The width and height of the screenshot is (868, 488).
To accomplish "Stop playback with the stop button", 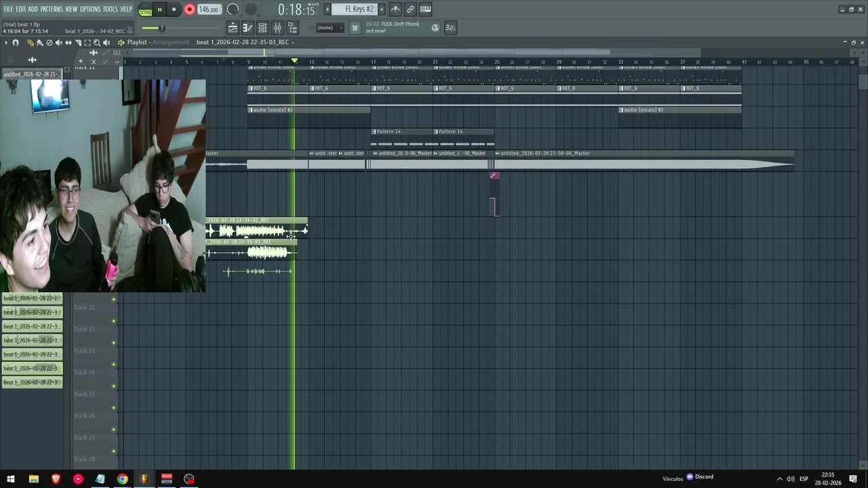I will (x=174, y=9).
